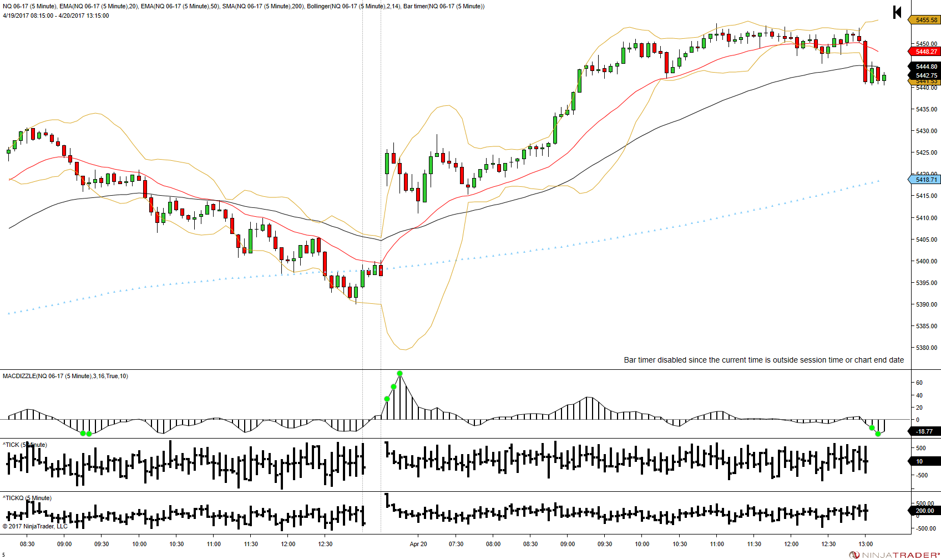Select the ^TICK (5 Minute) panel label

25,445
